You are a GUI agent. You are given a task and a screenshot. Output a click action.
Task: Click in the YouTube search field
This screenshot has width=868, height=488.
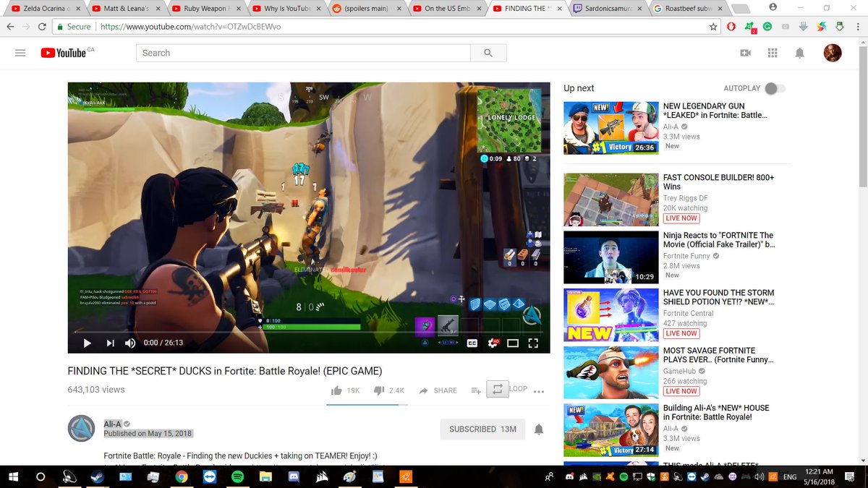[x=303, y=53]
